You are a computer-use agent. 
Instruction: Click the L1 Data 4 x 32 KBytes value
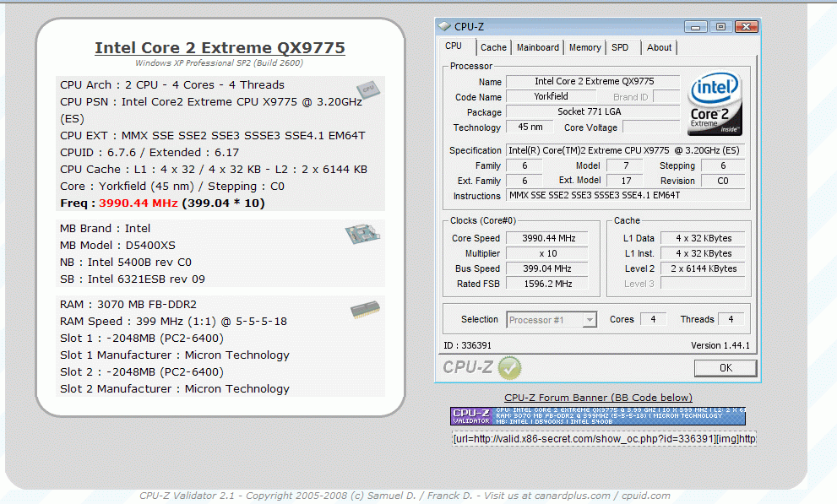(x=703, y=238)
